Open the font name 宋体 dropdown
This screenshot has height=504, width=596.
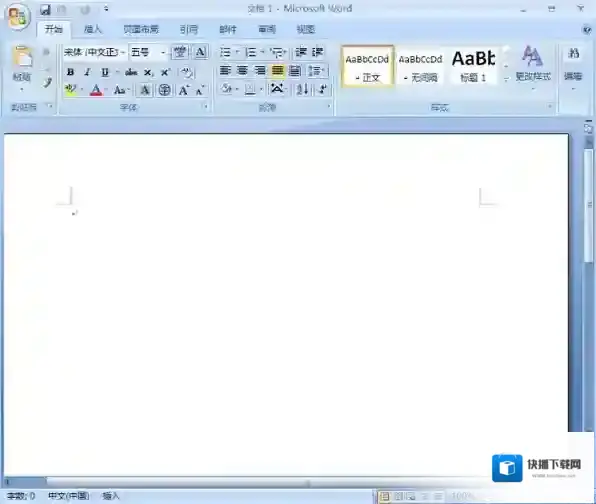tap(122, 52)
